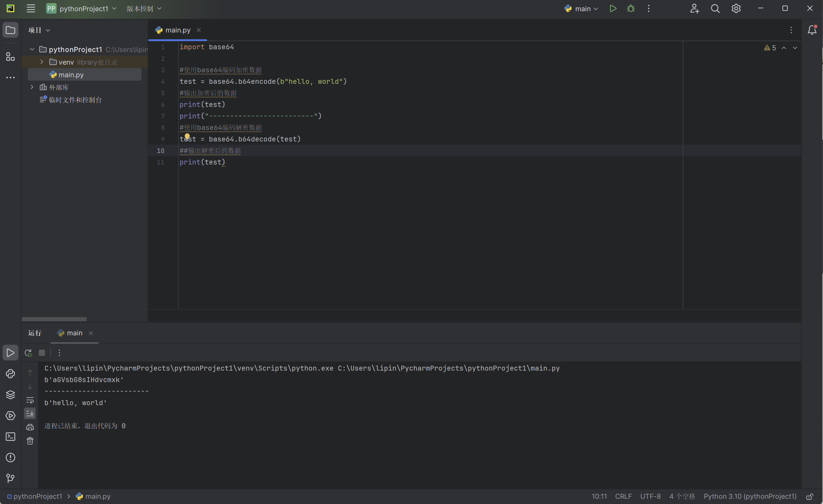The height and width of the screenshot is (504, 823).
Task: Click line number 10 in the gutter
Action: pyautogui.click(x=160, y=151)
